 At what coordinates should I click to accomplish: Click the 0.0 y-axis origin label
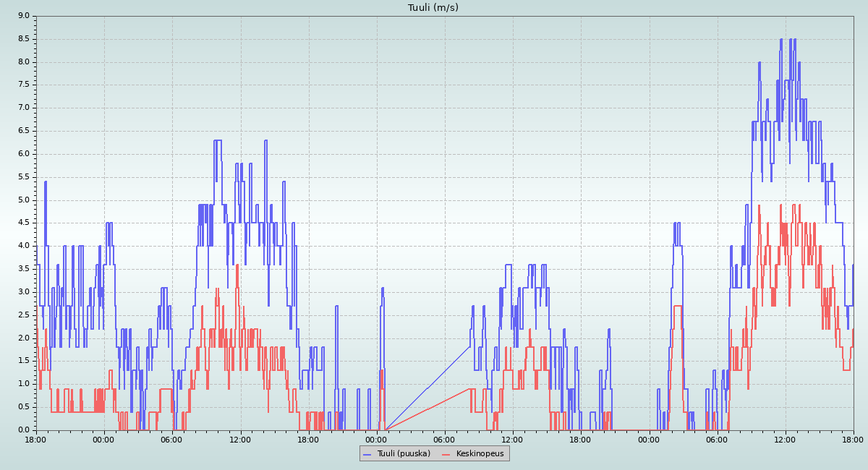coord(24,430)
